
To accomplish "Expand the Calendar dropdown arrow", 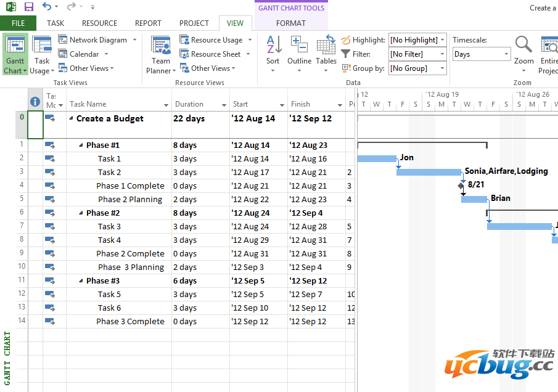I will click(106, 54).
